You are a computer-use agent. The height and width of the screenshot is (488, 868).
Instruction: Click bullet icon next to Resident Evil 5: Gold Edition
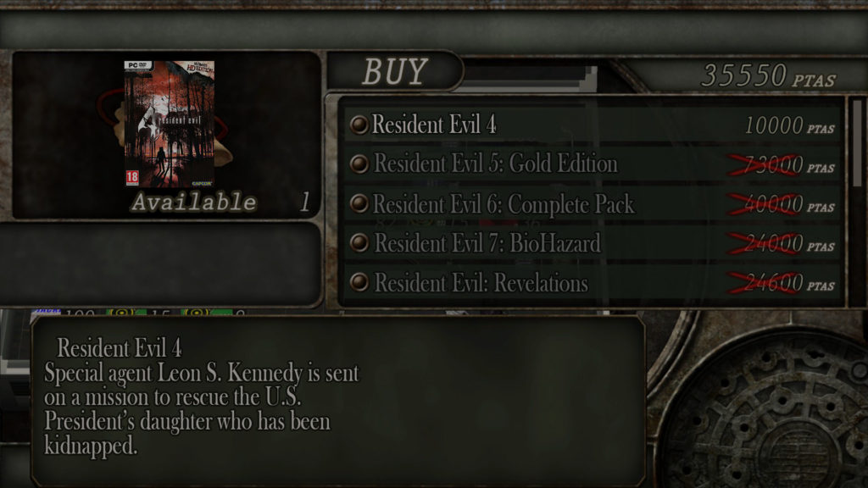coord(359,164)
